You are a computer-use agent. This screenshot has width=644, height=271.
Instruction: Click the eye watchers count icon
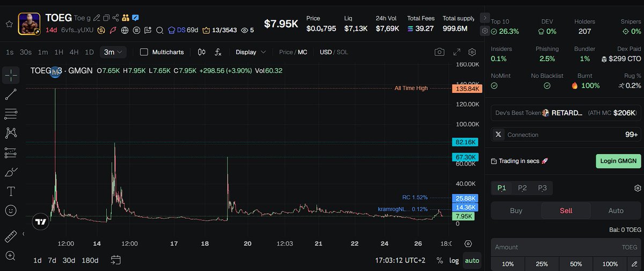pyautogui.click(x=245, y=30)
